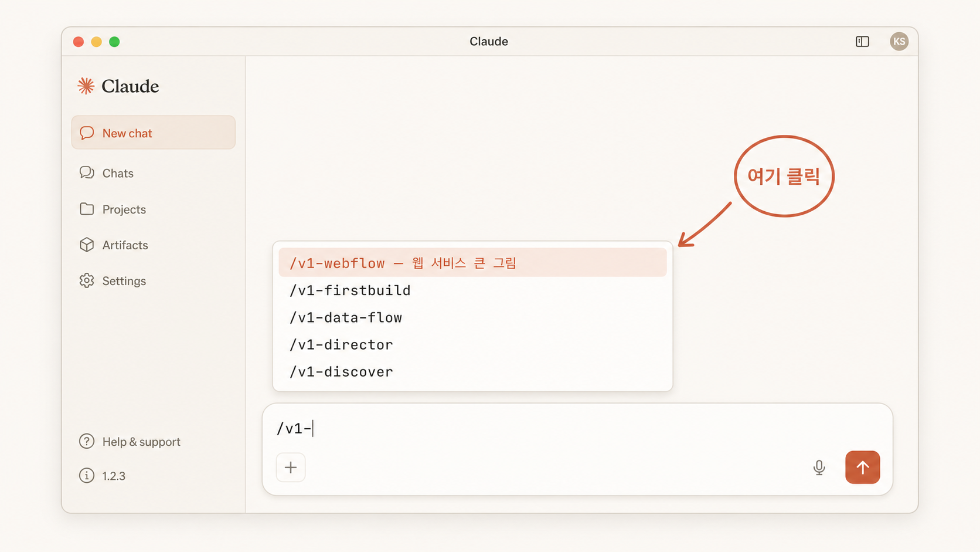The image size is (980, 552).
Task: Maximize window with green button
Action: point(114,42)
